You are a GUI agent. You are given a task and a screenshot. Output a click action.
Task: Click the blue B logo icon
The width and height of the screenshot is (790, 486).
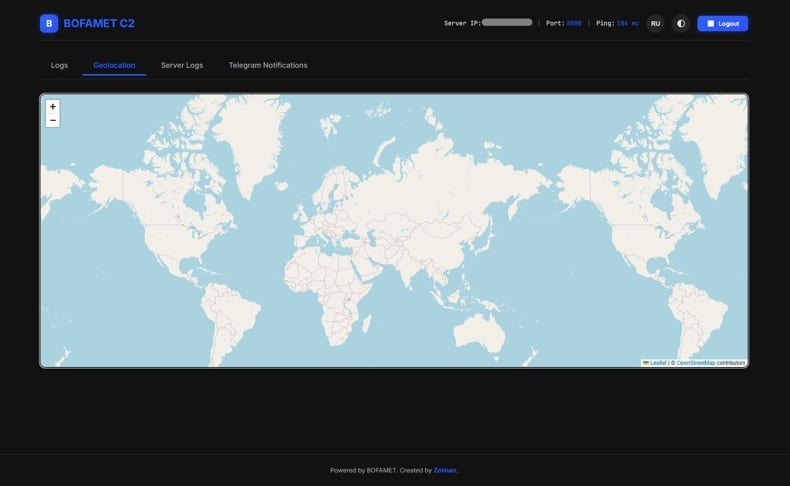49,23
